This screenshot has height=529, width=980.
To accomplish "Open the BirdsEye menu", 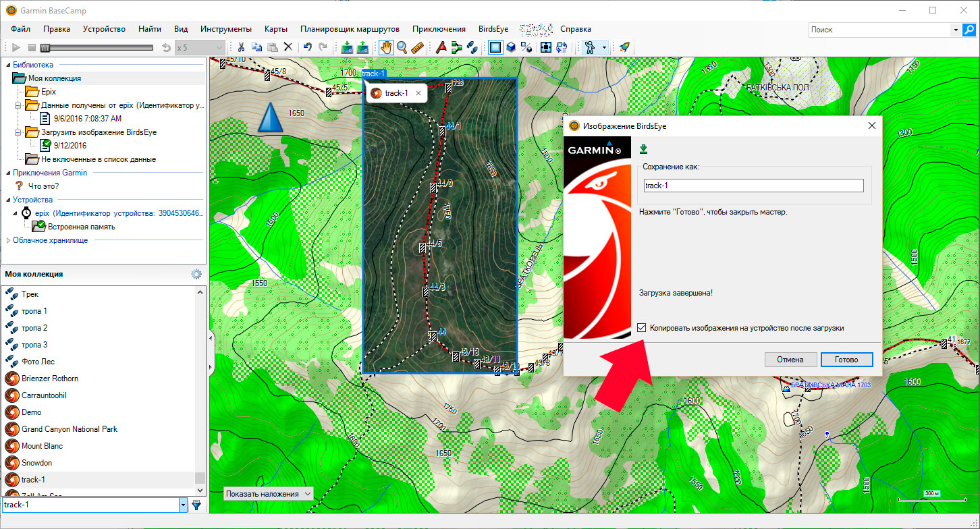I will [493, 29].
